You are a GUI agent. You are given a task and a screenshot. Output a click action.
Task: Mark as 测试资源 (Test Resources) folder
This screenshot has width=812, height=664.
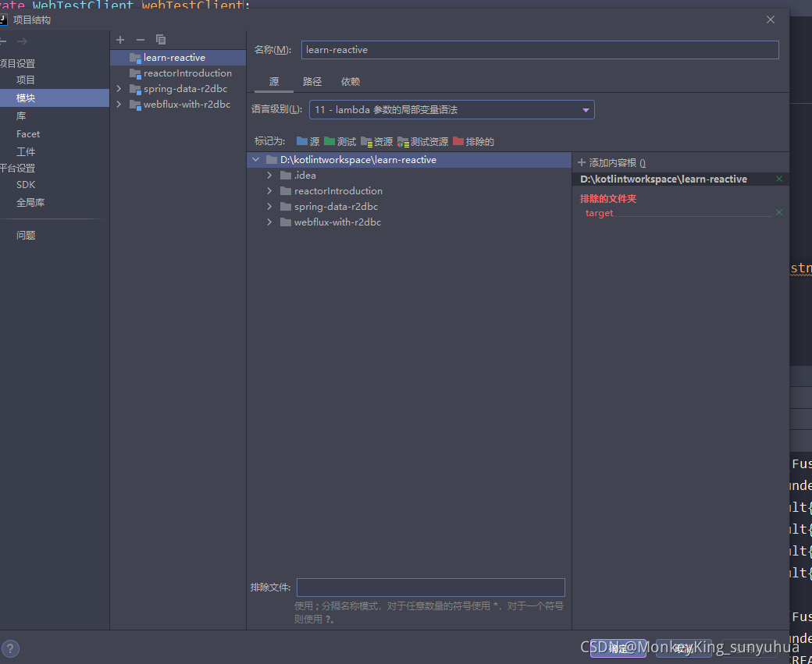click(x=423, y=141)
